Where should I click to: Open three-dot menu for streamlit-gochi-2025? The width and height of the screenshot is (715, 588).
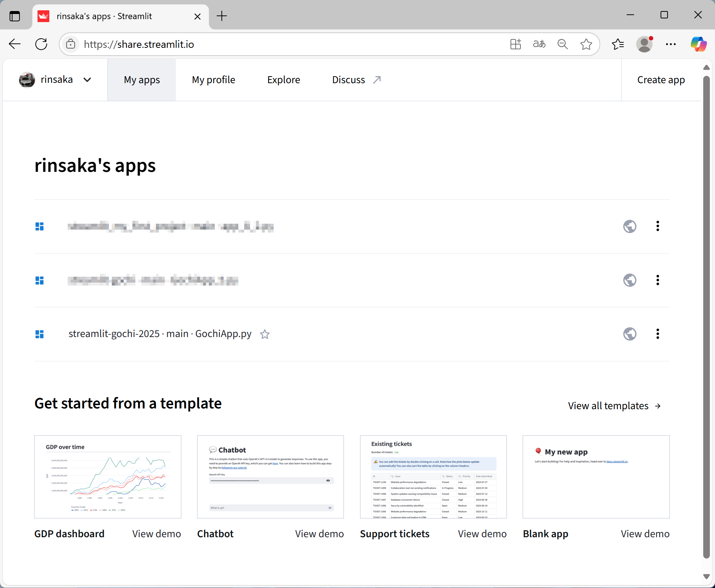coord(658,334)
